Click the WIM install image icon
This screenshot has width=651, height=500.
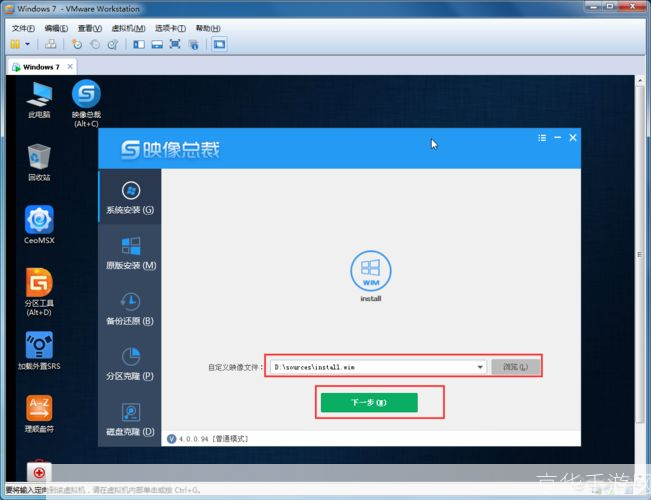(371, 271)
